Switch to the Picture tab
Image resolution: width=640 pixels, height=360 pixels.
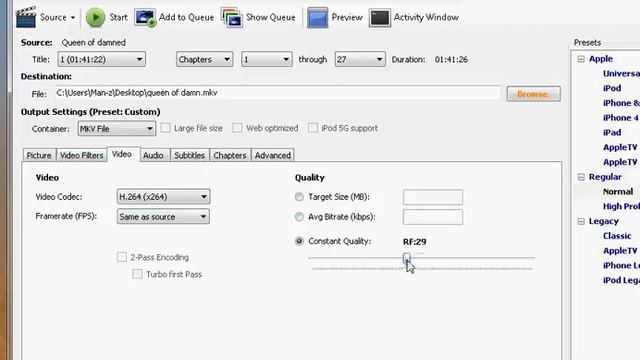(39, 156)
